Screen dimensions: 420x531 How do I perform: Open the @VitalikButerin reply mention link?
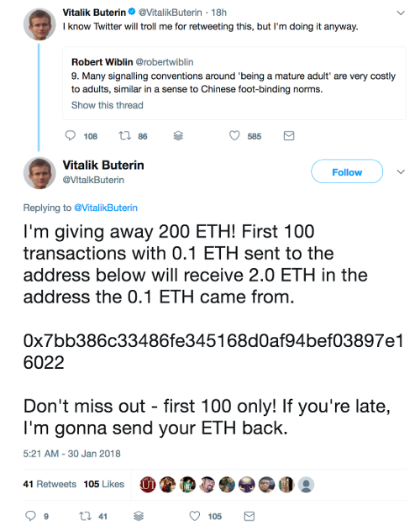(106, 208)
